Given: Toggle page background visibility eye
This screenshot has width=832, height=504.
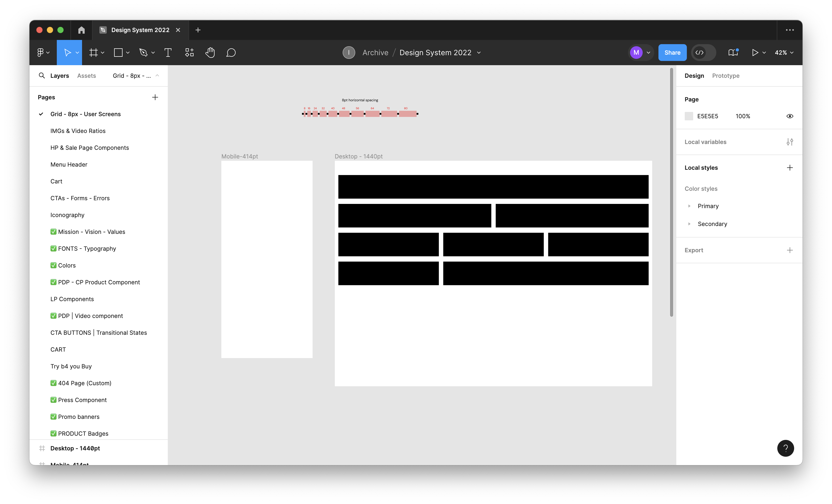Looking at the screenshot, I should click(790, 116).
